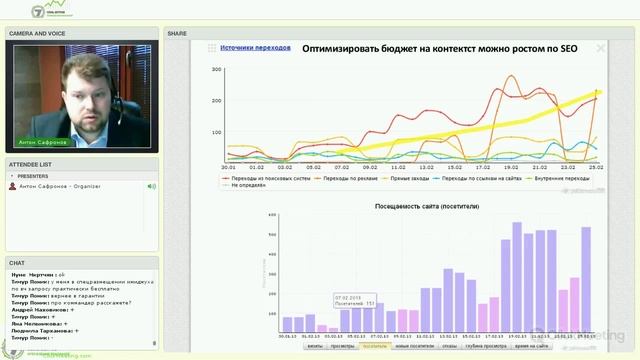Click the Антон Сафронов name label on the video

(x=42, y=142)
